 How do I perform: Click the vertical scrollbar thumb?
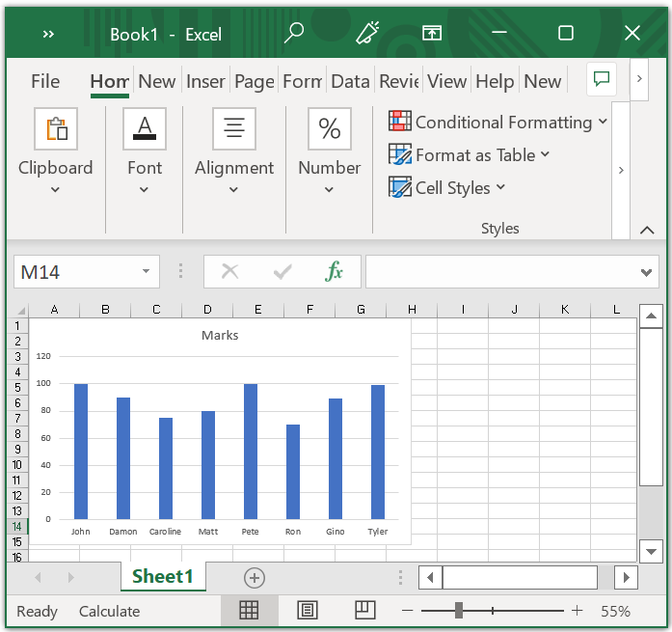651,407
